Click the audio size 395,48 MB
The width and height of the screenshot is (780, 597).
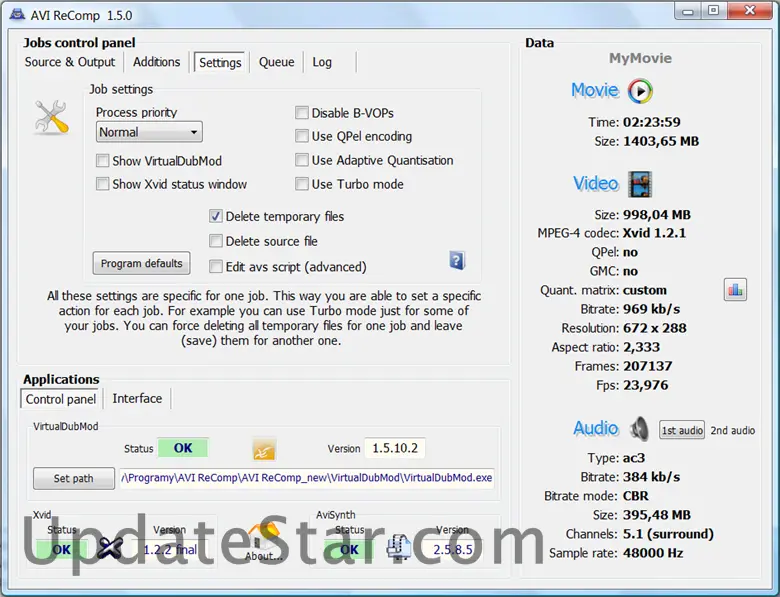[657, 515]
